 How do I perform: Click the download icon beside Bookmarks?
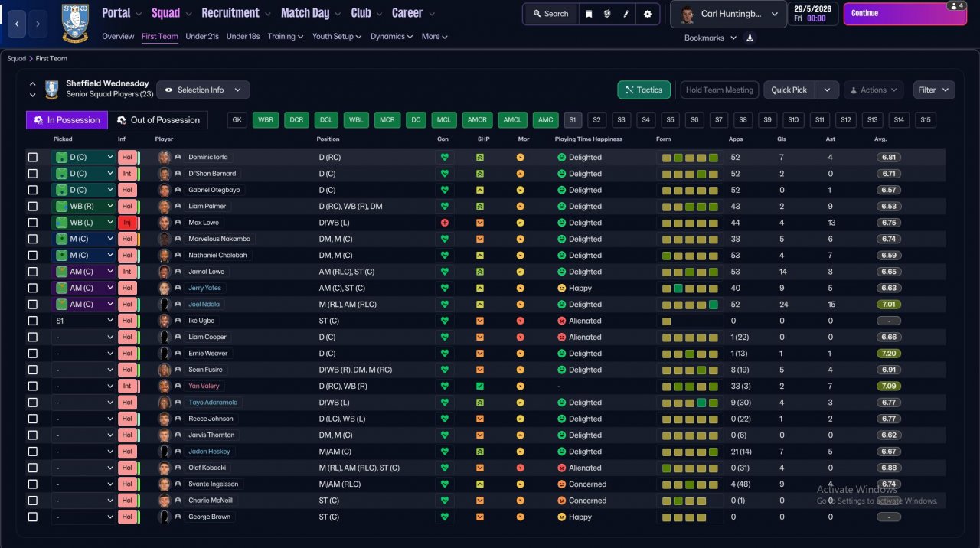click(750, 38)
